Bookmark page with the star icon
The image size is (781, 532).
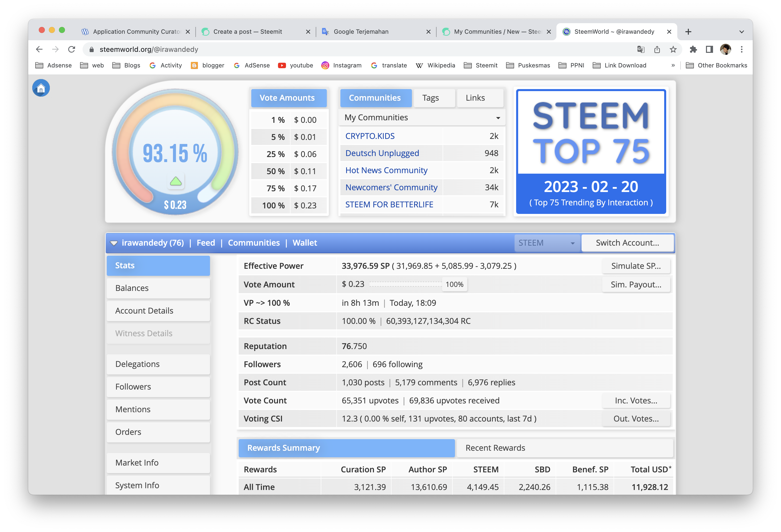673,50
